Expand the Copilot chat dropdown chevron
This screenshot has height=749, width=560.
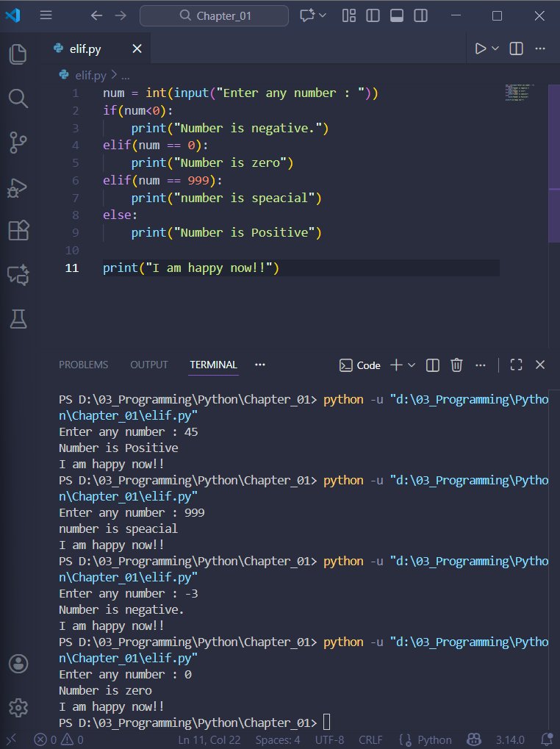click(323, 15)
